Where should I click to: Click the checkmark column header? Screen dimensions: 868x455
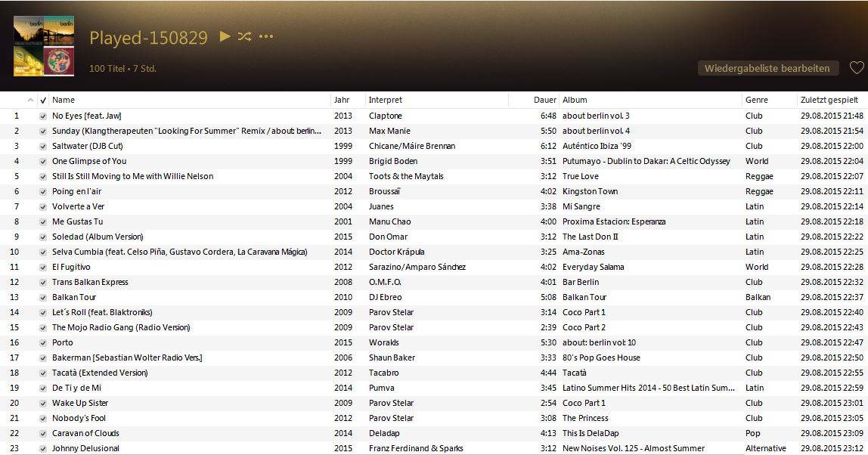pos(42,100)
